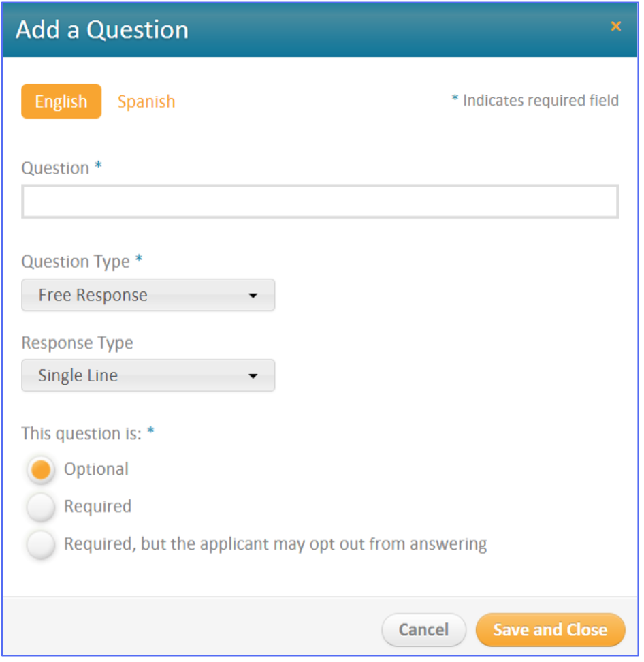Screen dimensions: 644x662
Task: Click the "Add a Question" dialog title
Action: click(x=102, y=30)
